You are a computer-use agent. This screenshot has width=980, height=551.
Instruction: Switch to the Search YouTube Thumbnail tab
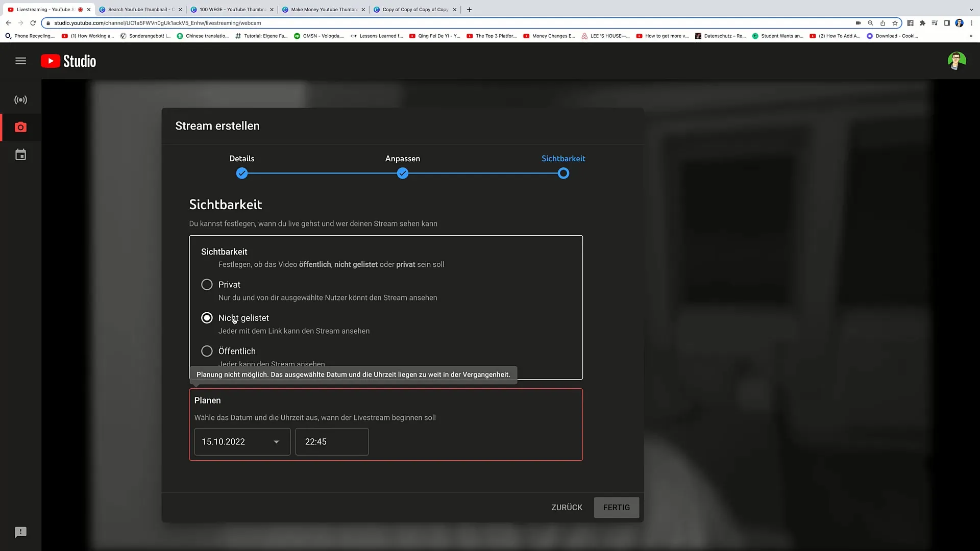coord(141,9)
